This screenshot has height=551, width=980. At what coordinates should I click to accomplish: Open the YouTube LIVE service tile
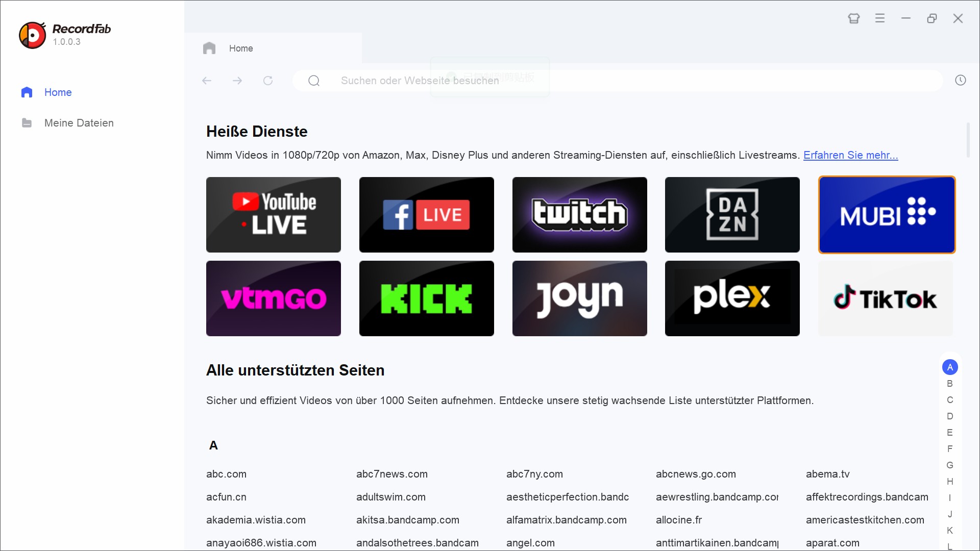tap(274, 215)
